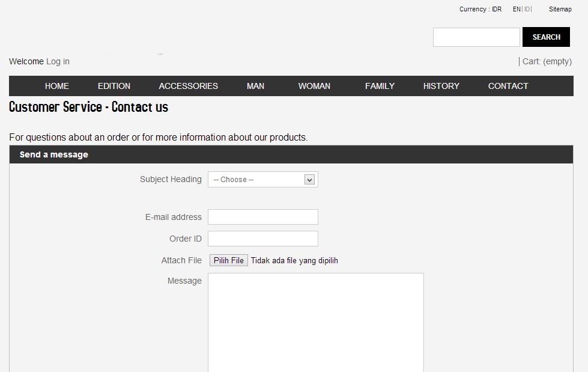Image resolution: width=588 pixels, height=372 pixels.
Task: Click inside the Message text area
Action: coord(315,322)
